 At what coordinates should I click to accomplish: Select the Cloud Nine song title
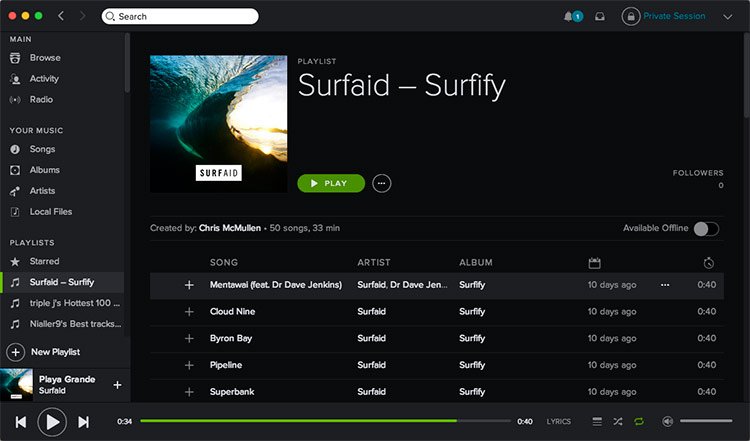[x=232, y=312]
